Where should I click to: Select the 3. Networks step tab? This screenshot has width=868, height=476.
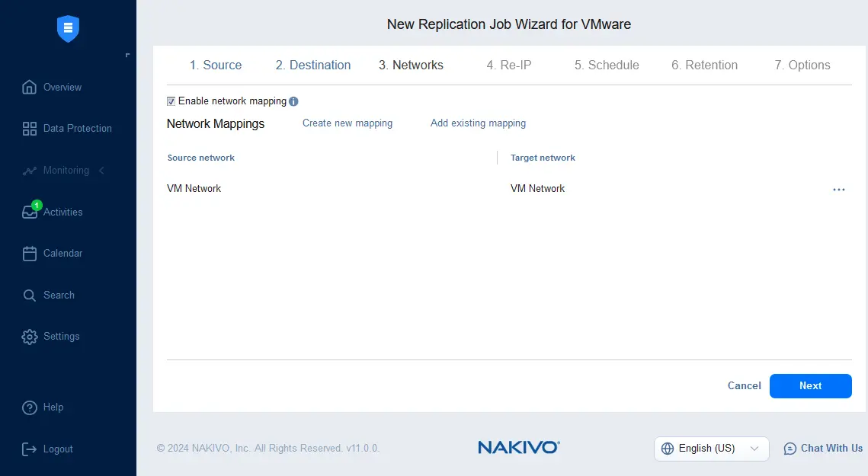coord(411,65)
